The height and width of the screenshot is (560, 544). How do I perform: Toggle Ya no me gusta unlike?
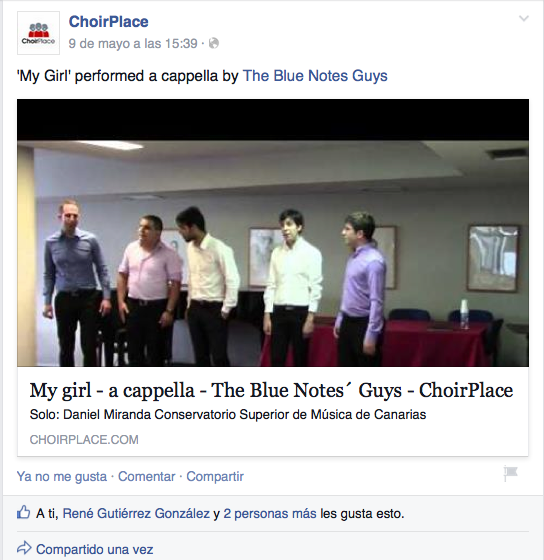coord(62,476)
